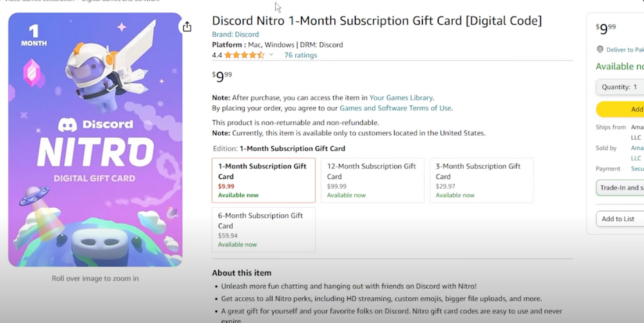Screen dimensions: 644x323
Task: Choose the 3-Month Subscription Gift Card edition
Action: click(x=481, y=180)
